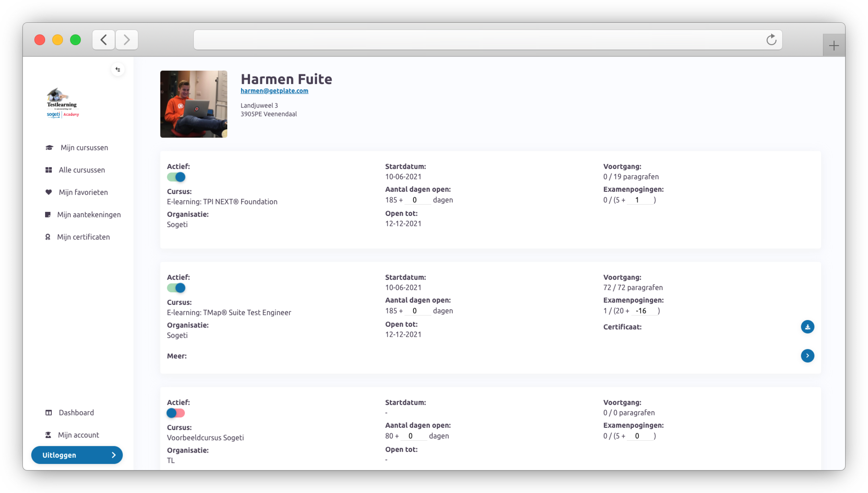This screenshot has height=493, width=868.
Task: Go back in the browser
Action: 104,40
